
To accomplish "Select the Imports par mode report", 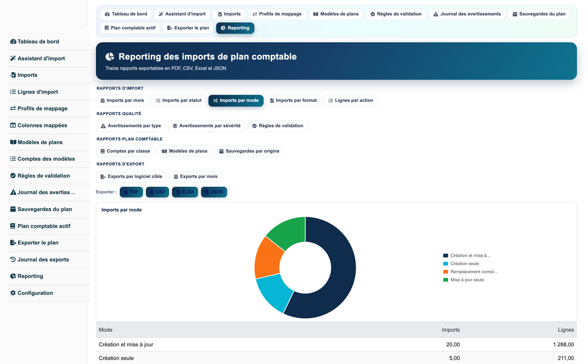I will (x=236, y=100).
